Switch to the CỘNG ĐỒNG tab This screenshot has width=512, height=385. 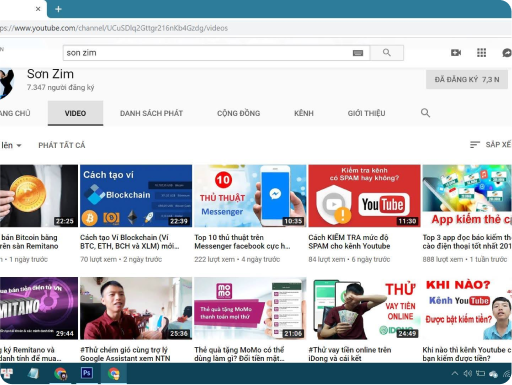239,113
